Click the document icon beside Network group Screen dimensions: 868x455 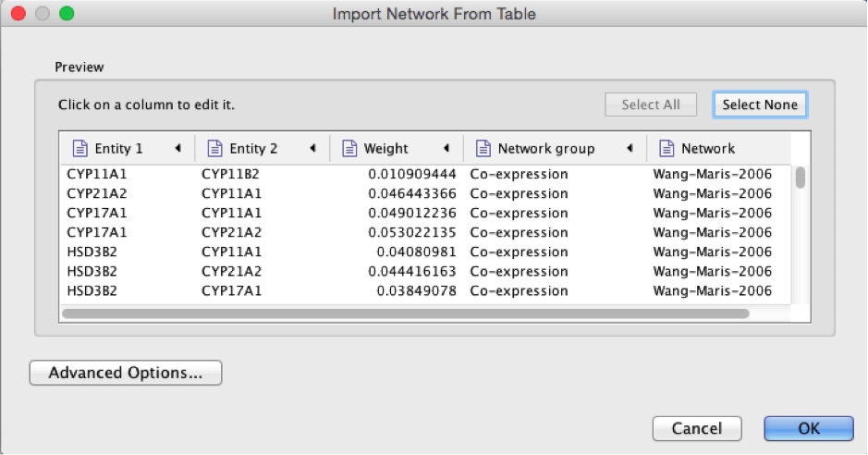pyautogui.click(x=483, y=148)
